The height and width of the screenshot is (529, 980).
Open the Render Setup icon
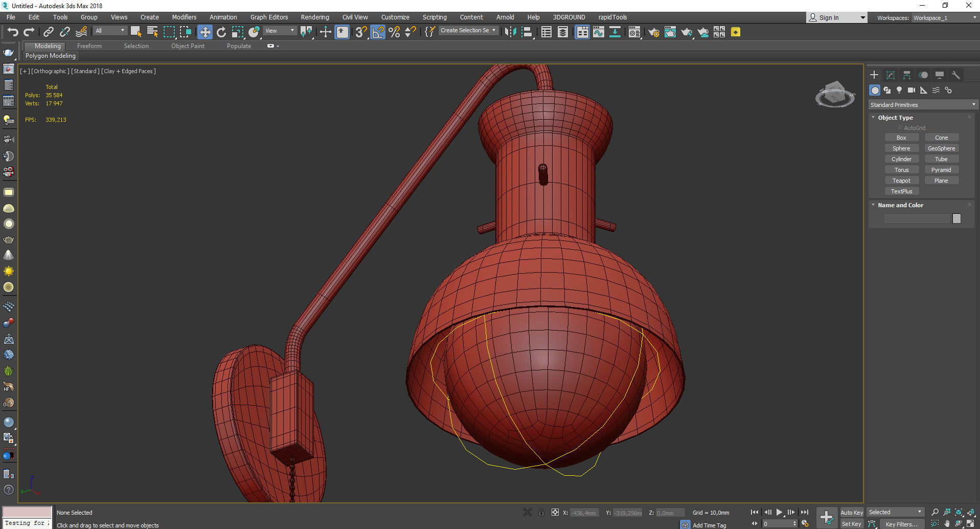(654, 32)
